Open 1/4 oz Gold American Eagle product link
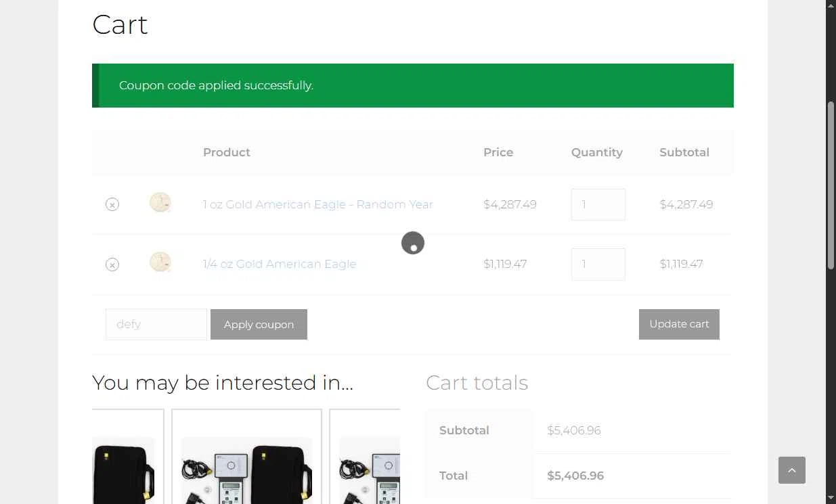 280,264
